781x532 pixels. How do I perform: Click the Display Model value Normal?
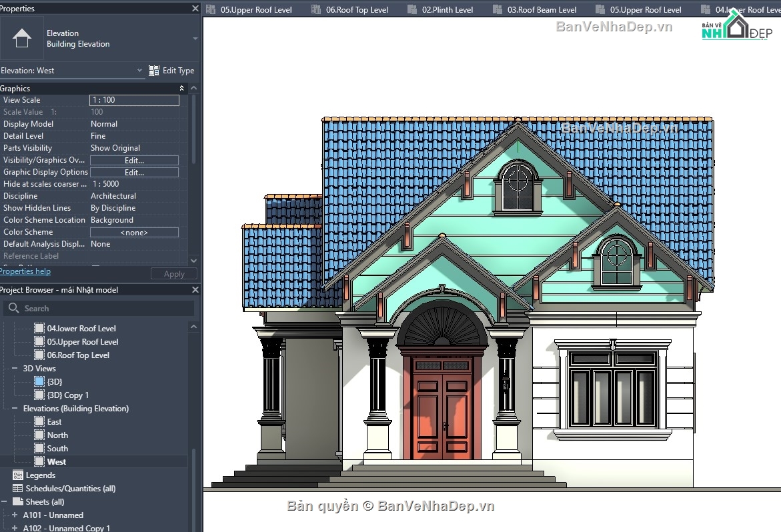click(x=104, y=124)
